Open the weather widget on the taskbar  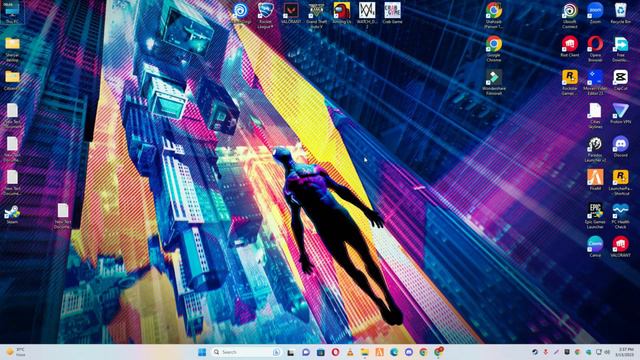16,352
